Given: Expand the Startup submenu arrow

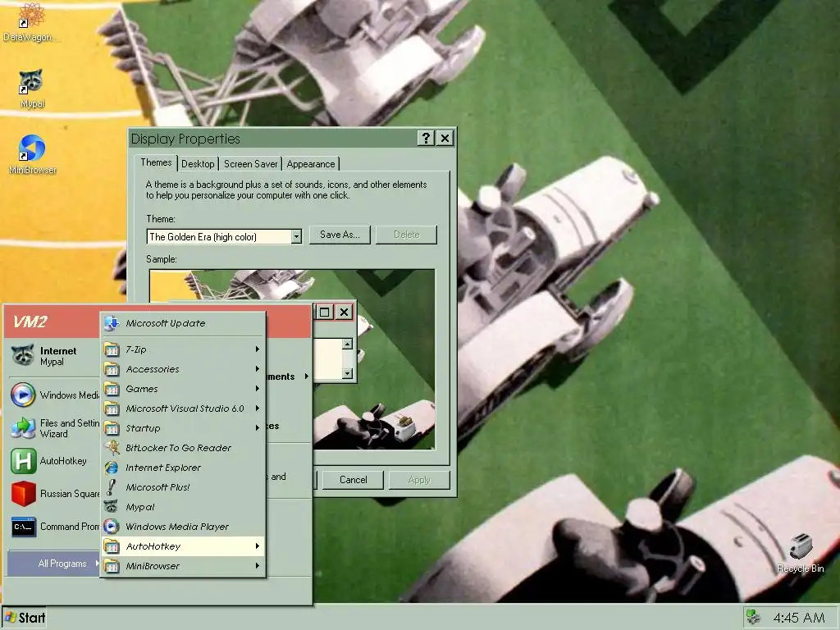Looking at the screenshot, I should [x=257, y=428].
